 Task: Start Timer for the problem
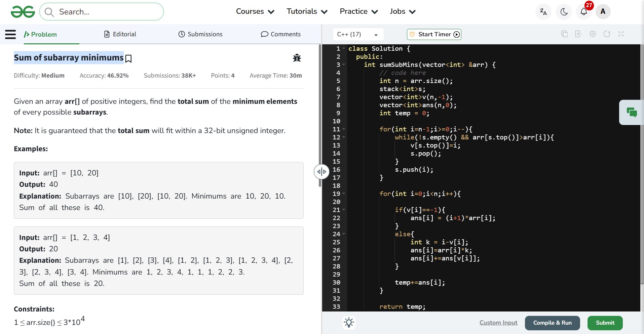434,34
